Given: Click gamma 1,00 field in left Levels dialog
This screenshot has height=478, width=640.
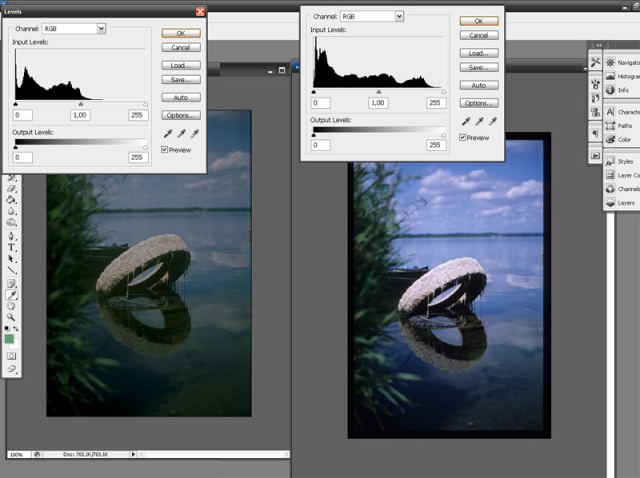Looking at the screenshot, I should 80,115.
